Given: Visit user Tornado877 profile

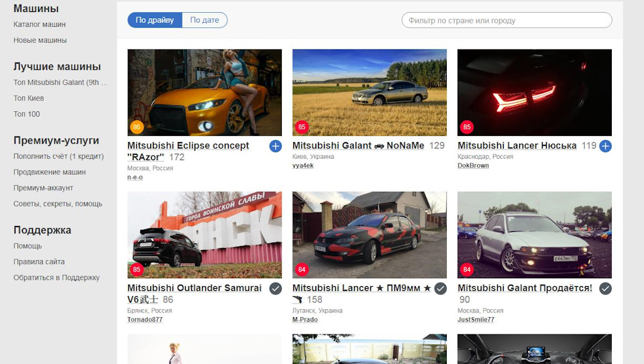Looking at the screenshot, I should 145,319.
